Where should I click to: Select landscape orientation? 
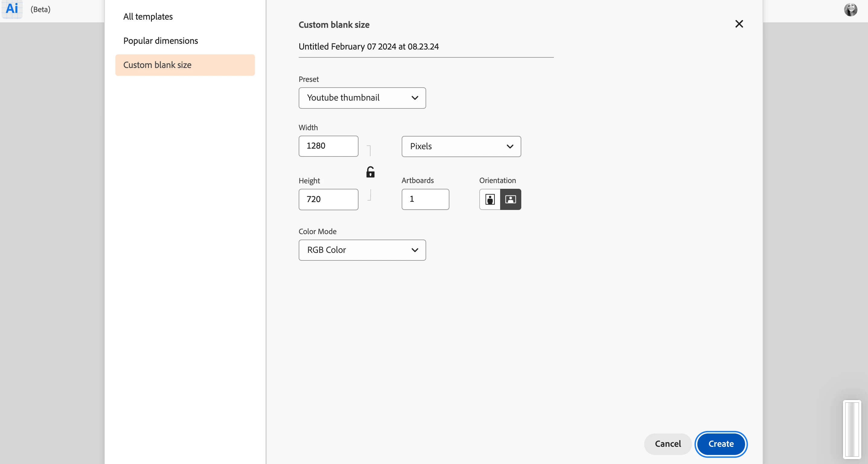point(510,199)
